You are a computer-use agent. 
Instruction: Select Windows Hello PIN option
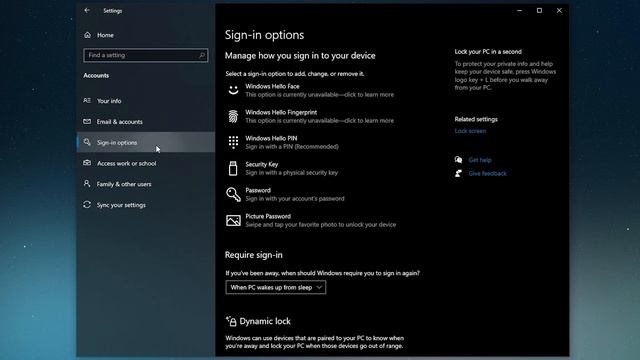coord(271,138)
